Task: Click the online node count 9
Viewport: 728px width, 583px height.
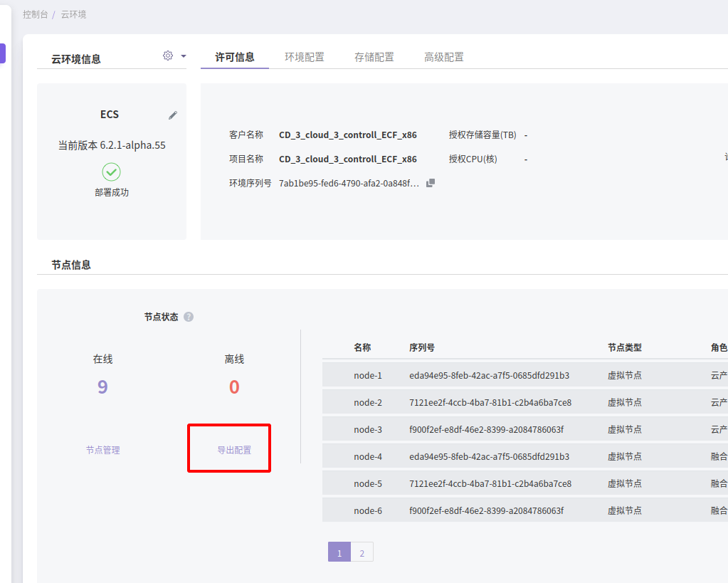Action: 102,387
